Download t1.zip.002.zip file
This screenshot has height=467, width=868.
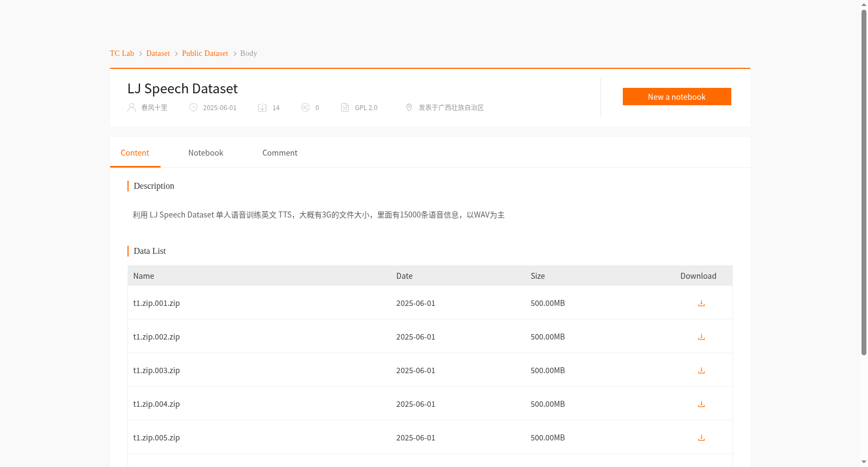click(701, 337)
